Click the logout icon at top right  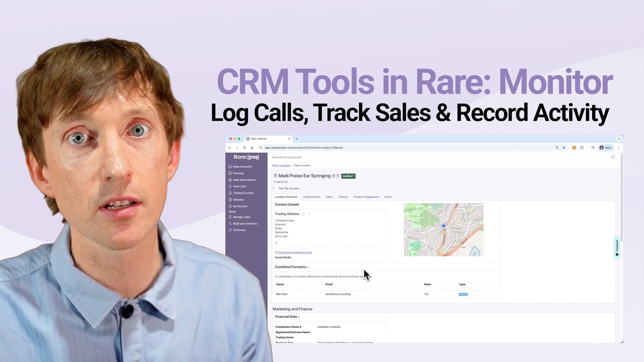612,157
